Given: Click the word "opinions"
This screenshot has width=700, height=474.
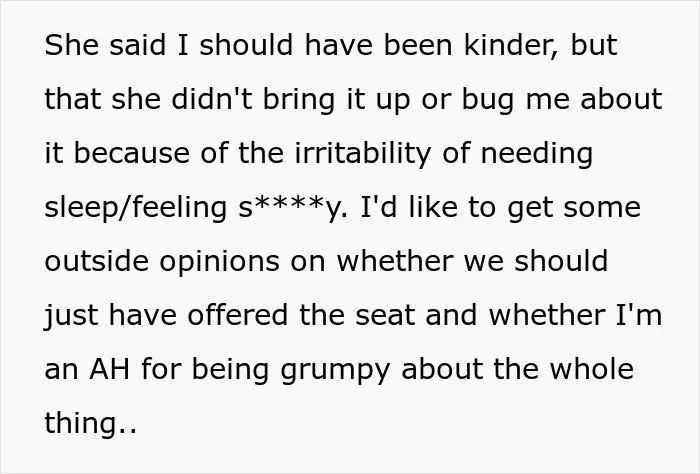Looking at the screenshot, I should tap(220, 262).
